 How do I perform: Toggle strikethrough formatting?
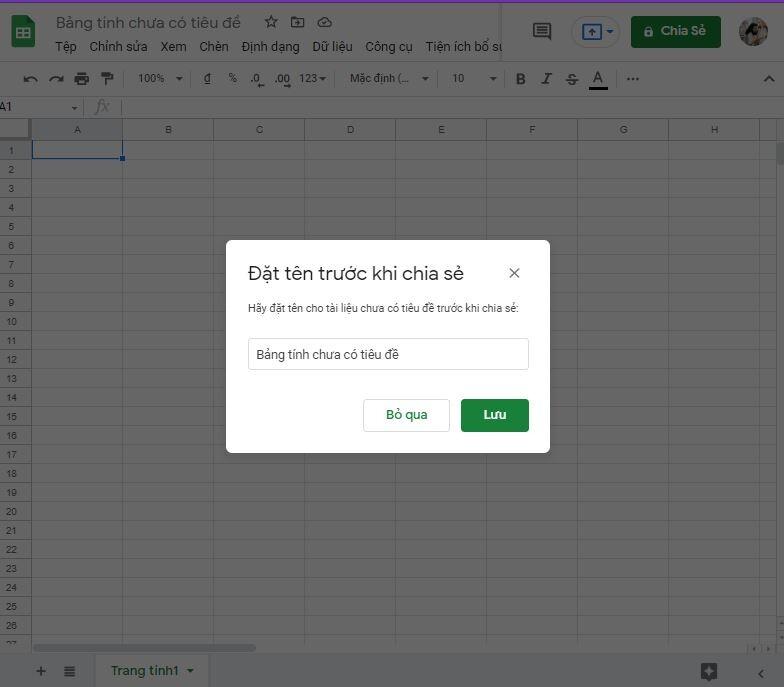572,79
